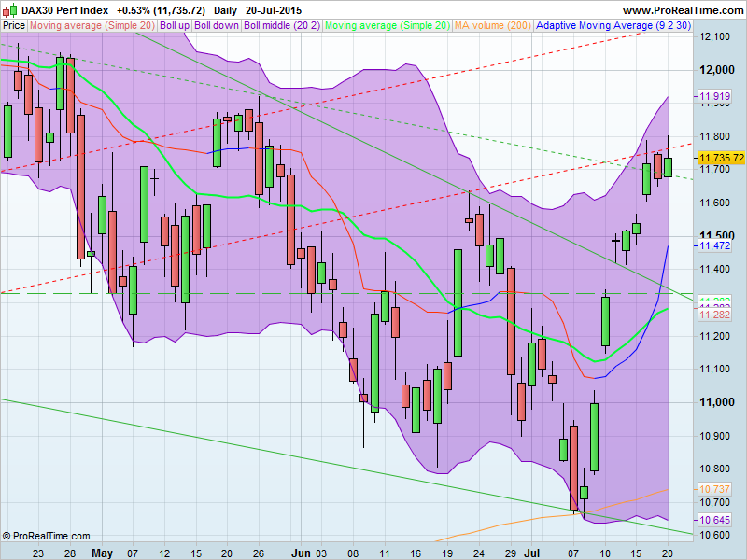747x560 pixels.
Task: Click the DAX30 Perf Index title text
Action: pyautogui.click(x=65, y=10)
